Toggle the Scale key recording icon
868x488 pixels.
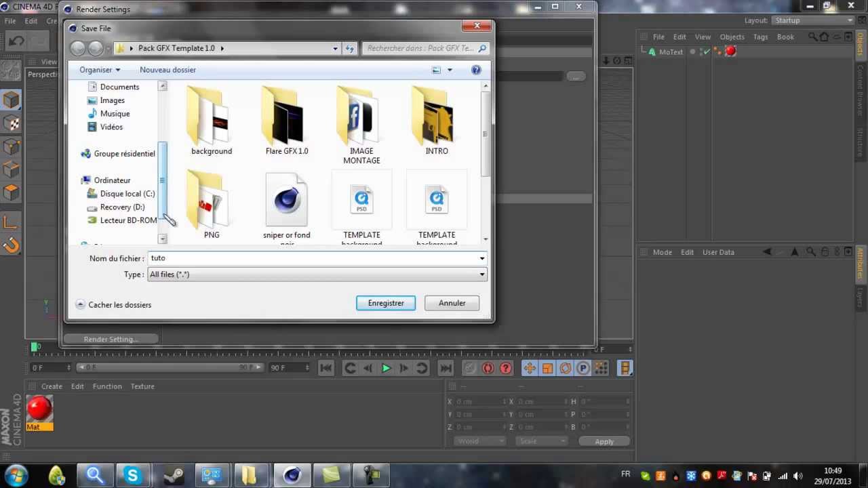(547, 368)
